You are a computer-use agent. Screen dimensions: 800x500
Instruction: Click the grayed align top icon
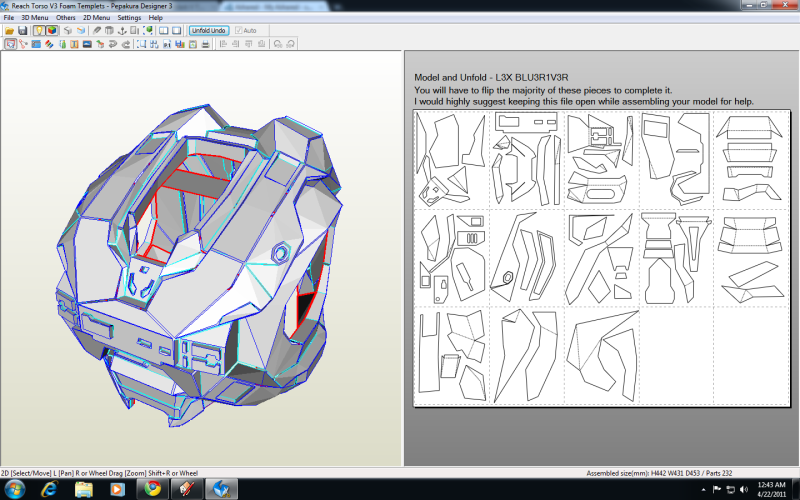pos(248,44)
